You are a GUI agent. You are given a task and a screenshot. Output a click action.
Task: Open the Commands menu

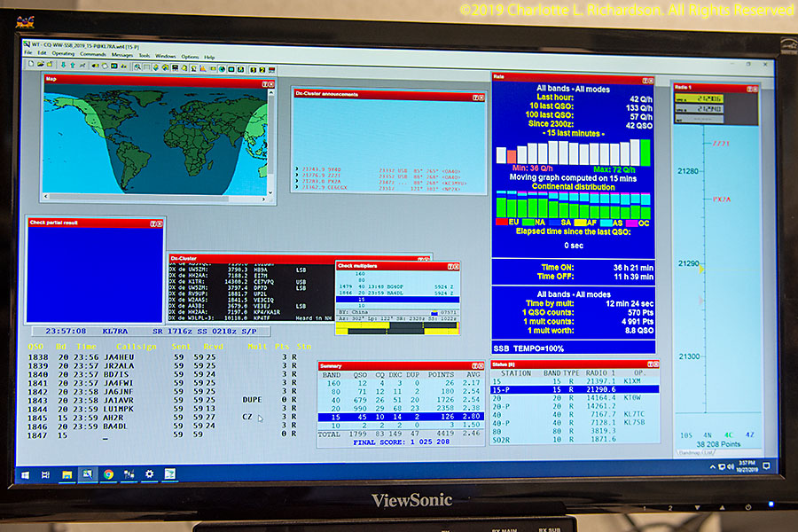pos(93,55)
